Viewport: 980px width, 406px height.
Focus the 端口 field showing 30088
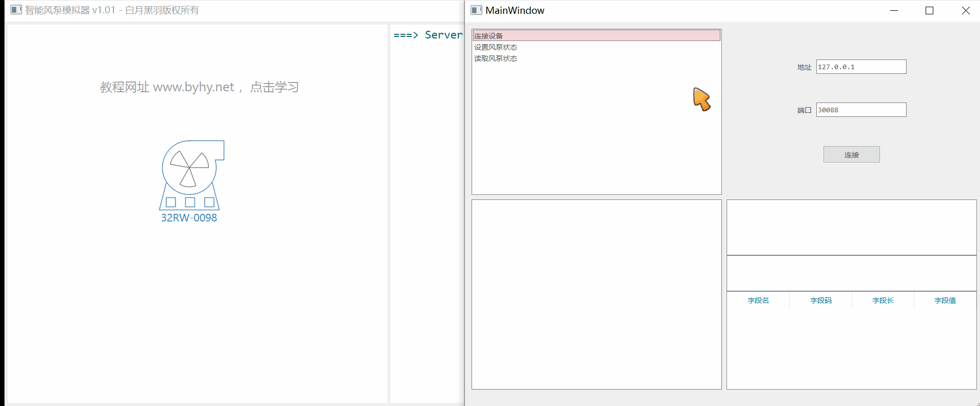tap(861, 110)
